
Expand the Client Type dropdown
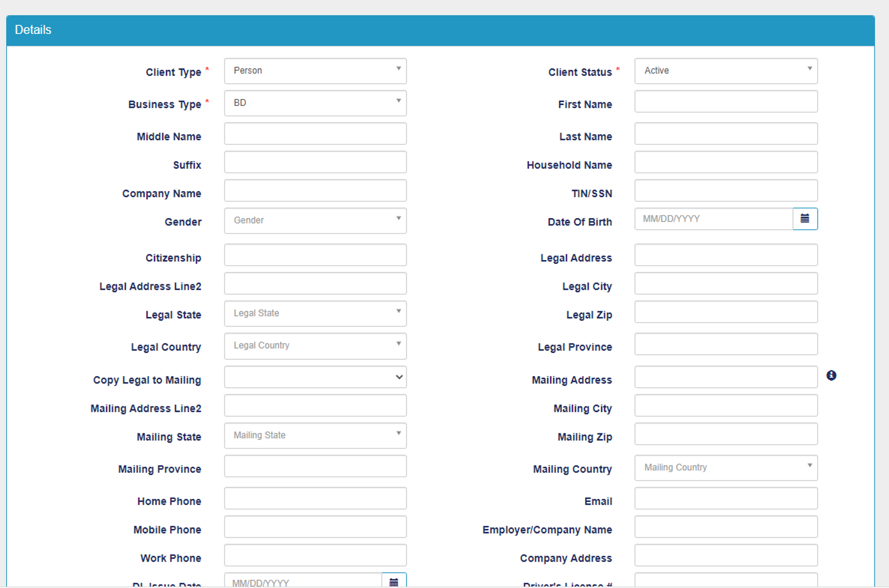pyautogui.click(x=315, y=71)
